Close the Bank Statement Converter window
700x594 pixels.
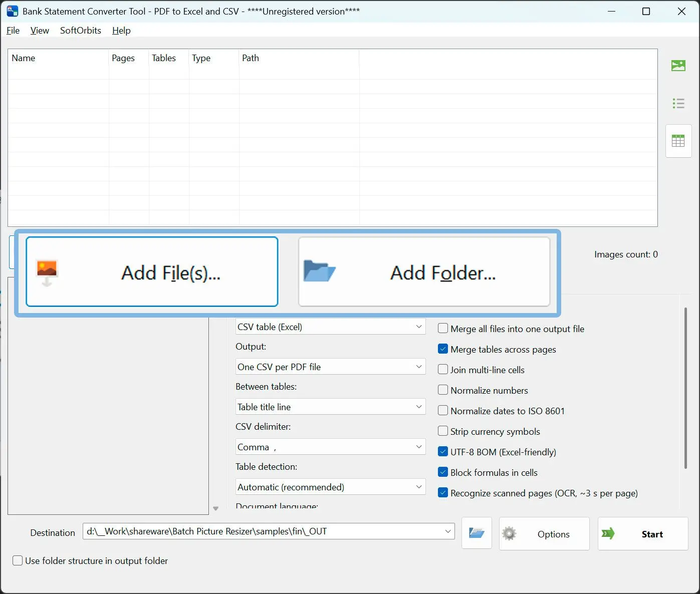click(681, 11)
